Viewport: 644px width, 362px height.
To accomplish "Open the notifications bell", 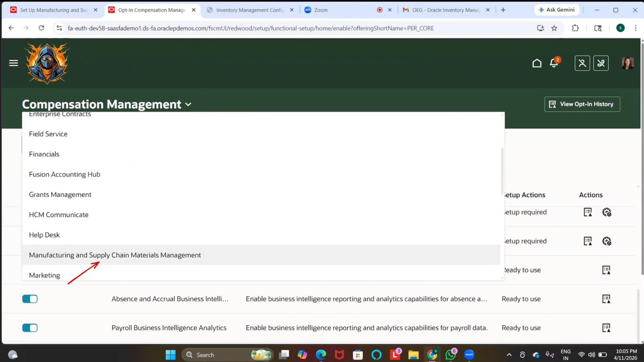I will point(554,63).
